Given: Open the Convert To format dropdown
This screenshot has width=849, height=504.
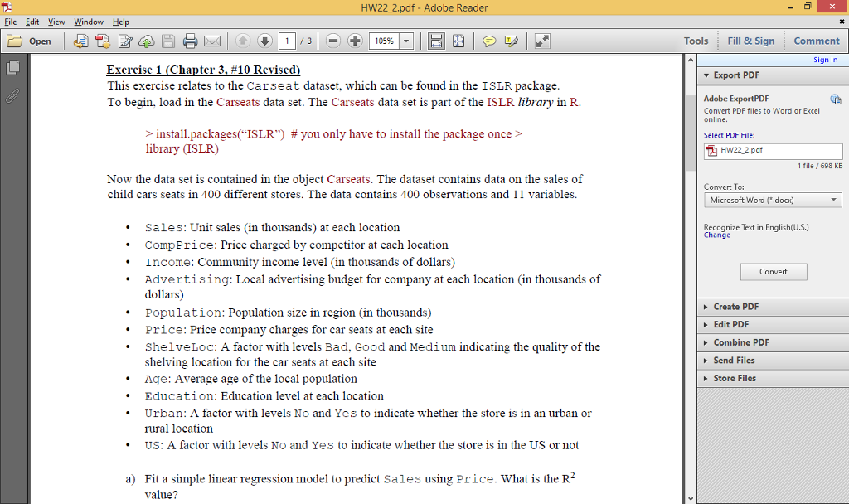Looking at the screenshot, I should [773, 200].
